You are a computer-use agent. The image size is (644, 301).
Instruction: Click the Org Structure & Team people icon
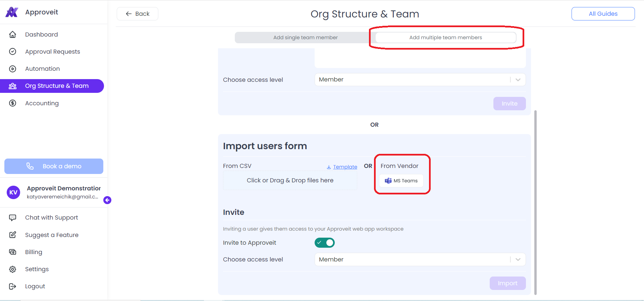12,86
